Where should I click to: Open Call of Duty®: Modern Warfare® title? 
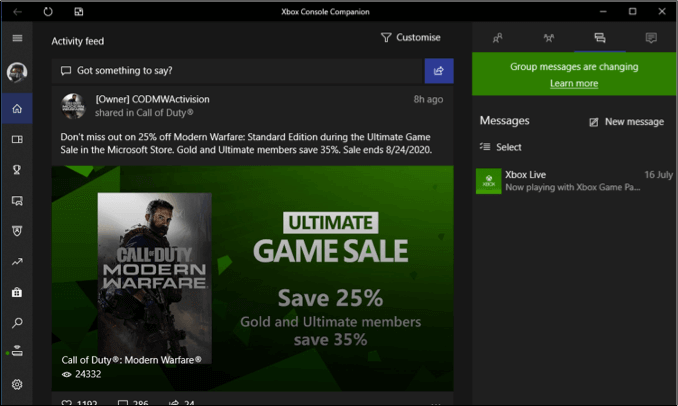coord(131,360)
